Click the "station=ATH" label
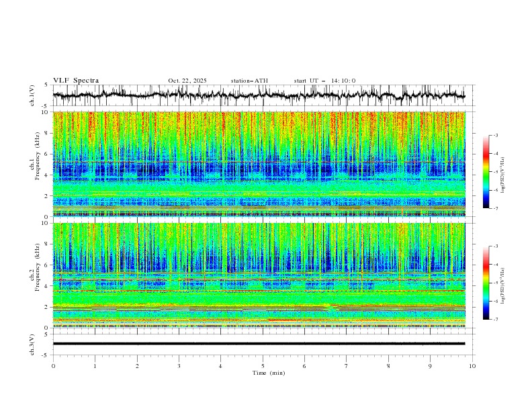 click(x=249, y=81)
